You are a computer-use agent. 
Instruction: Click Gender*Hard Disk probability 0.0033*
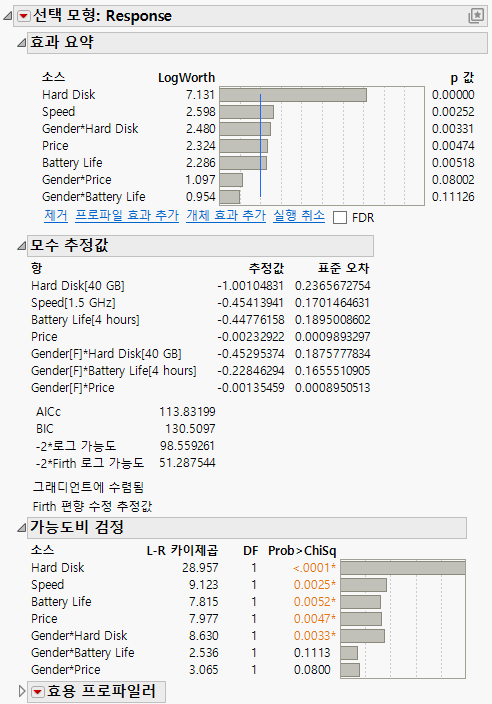click(x=315, y=636)
